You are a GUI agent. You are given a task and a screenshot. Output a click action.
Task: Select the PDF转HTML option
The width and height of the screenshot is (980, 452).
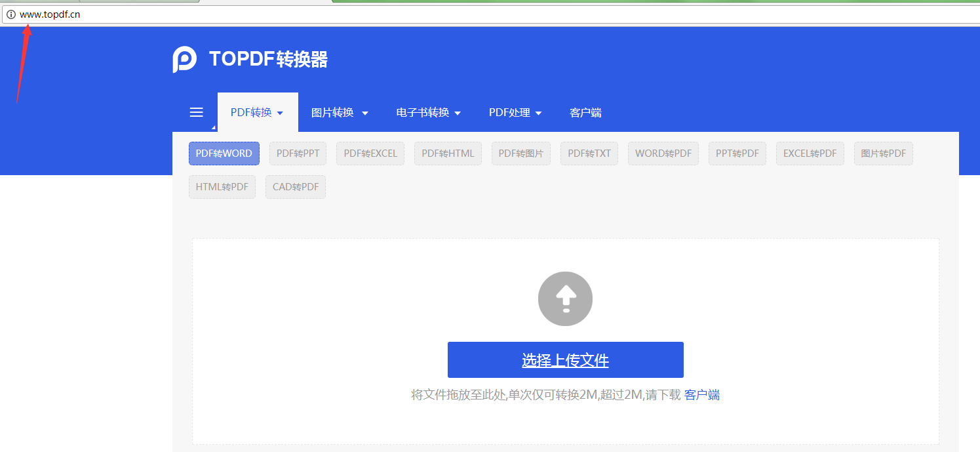click(448, 154)
